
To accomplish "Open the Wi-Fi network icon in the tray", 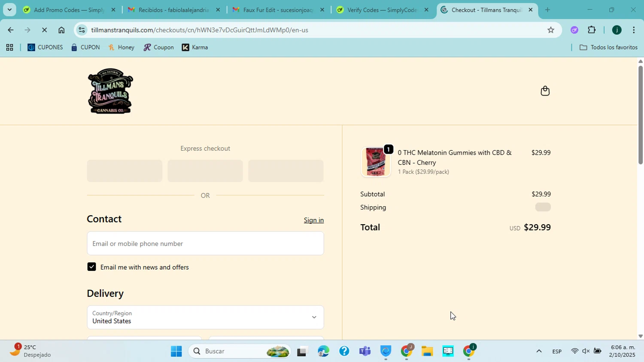I will click(x=574, y=351).
